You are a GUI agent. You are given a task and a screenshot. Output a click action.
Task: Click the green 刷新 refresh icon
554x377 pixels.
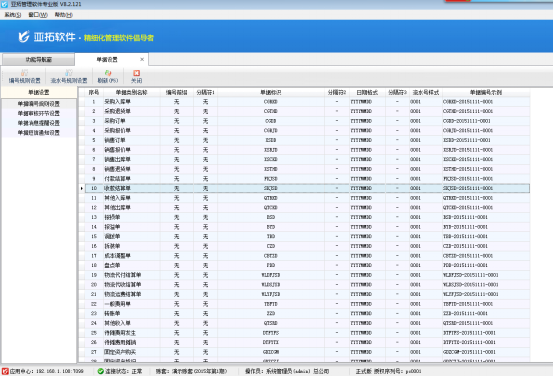[x=108, y=73]
